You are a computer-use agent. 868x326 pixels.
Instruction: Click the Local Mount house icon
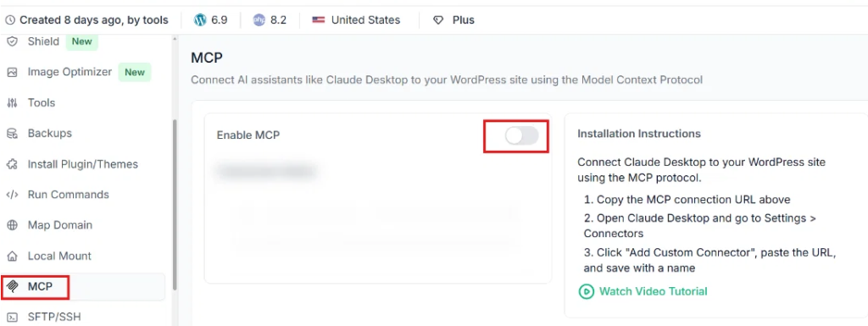[12, 257]
